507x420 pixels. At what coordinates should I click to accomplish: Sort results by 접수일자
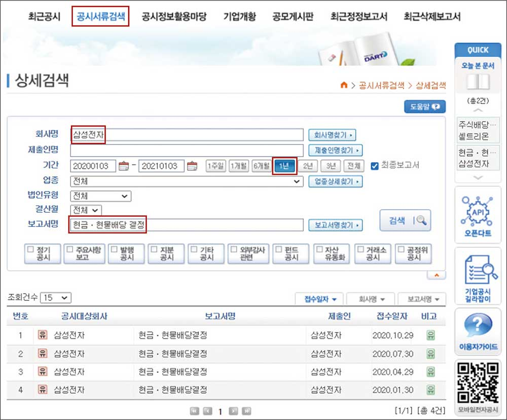[x=319, y=299]
